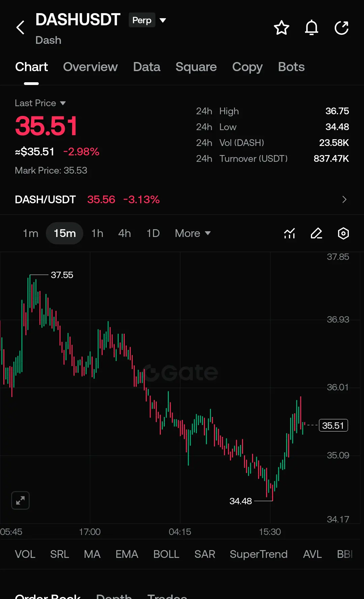Switch to the Data tab
Viewport: 364px width, 599px height.
click(147, 67)
